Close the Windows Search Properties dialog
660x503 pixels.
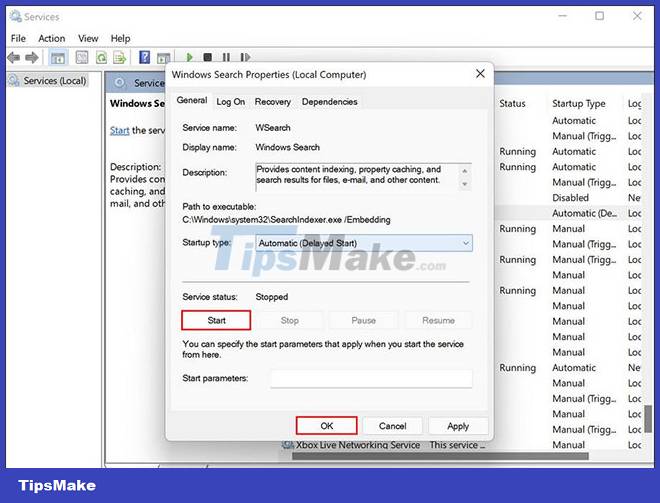480,74
